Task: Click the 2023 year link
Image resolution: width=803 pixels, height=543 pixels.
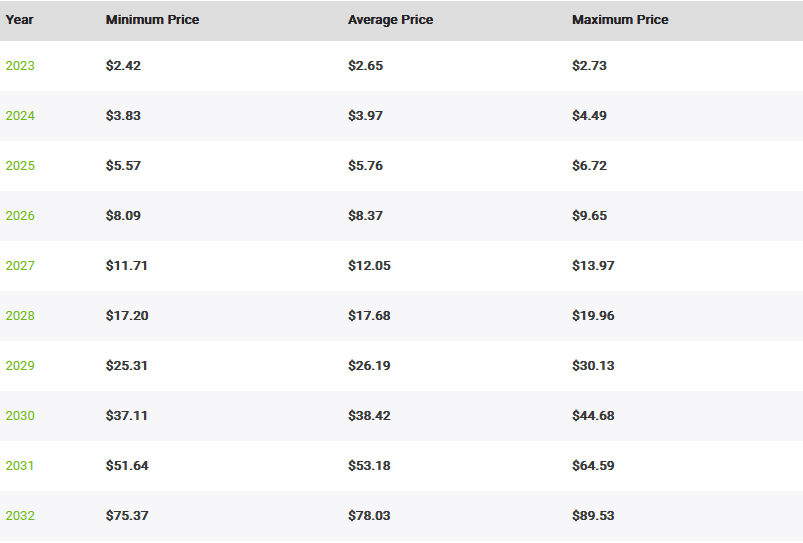Action: point(20,66)
